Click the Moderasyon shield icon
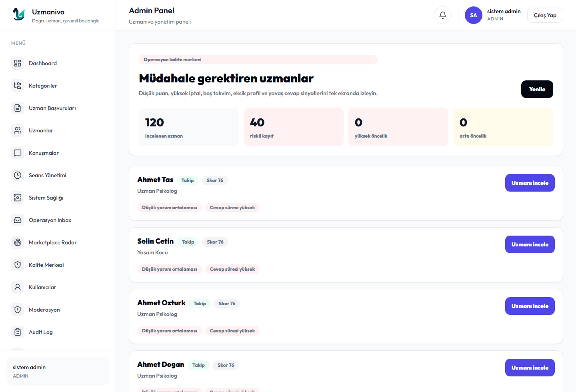576x392 pixels. (18, 310)
